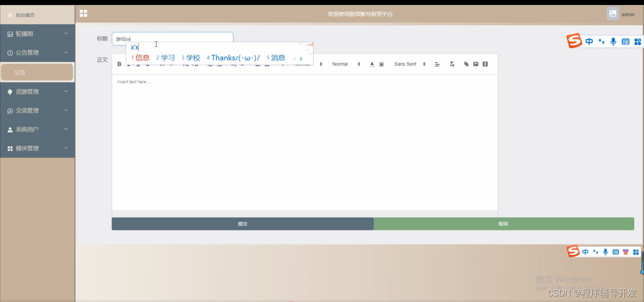The height and width of the screenshot is (302, 644).
Task: Click the user icon beside 系统用户
Action: (10, 130)
